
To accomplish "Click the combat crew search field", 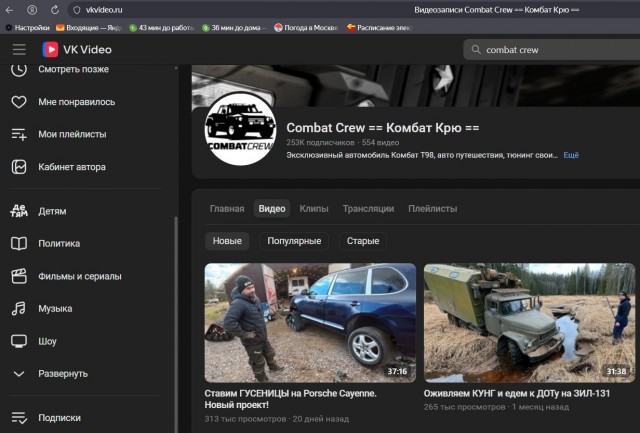I will click(551, 50).
